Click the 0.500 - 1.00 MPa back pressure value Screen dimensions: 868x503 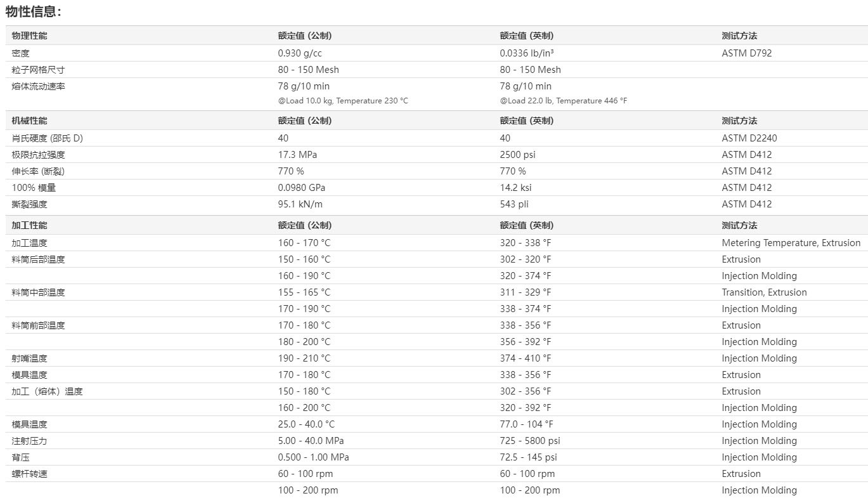point(313,457)
